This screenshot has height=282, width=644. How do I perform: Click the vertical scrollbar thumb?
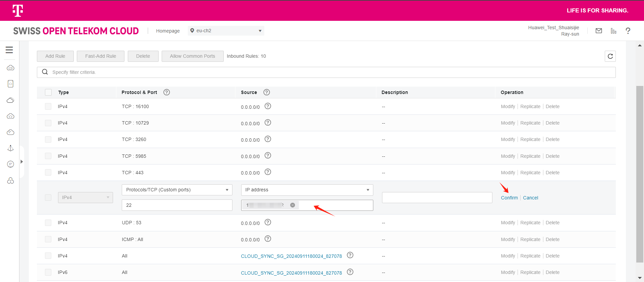coord(640,174)
